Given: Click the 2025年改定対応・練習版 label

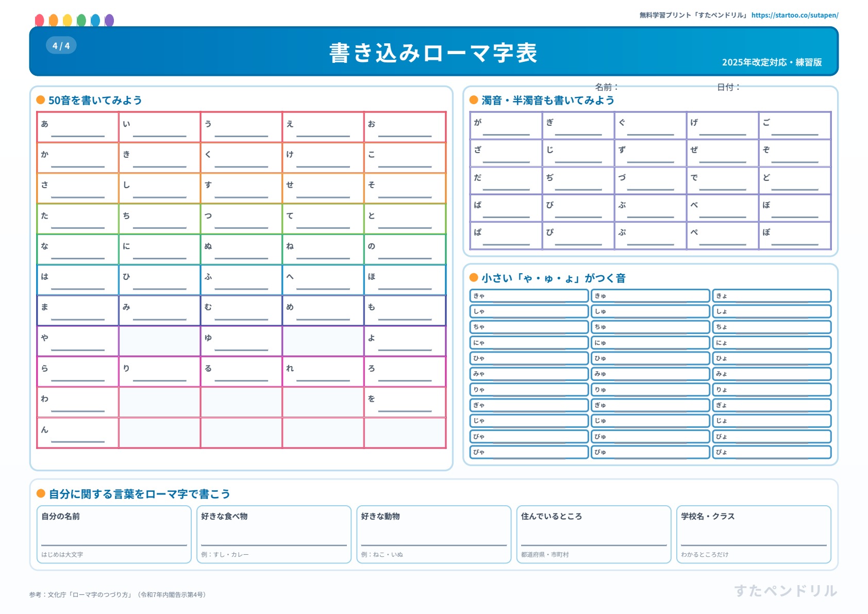Looking at the screenshot, I should point(772,62).
